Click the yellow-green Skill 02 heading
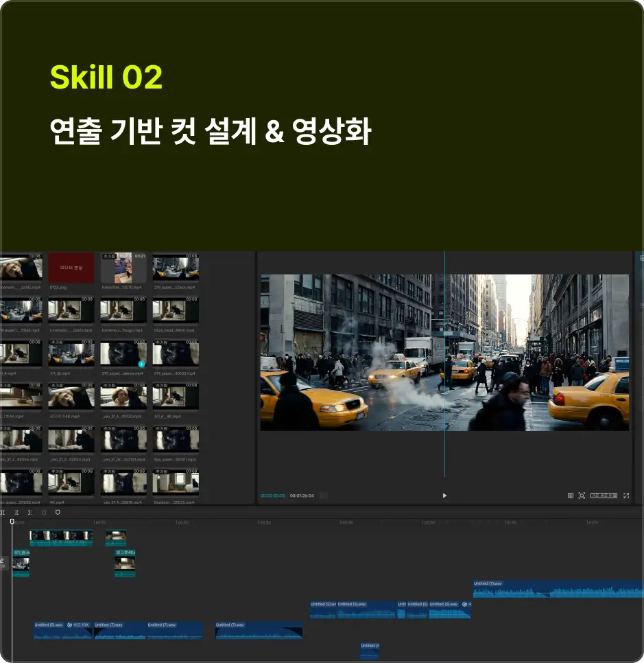This screenshot has height=663, width=644. click(x=106, y=77)
